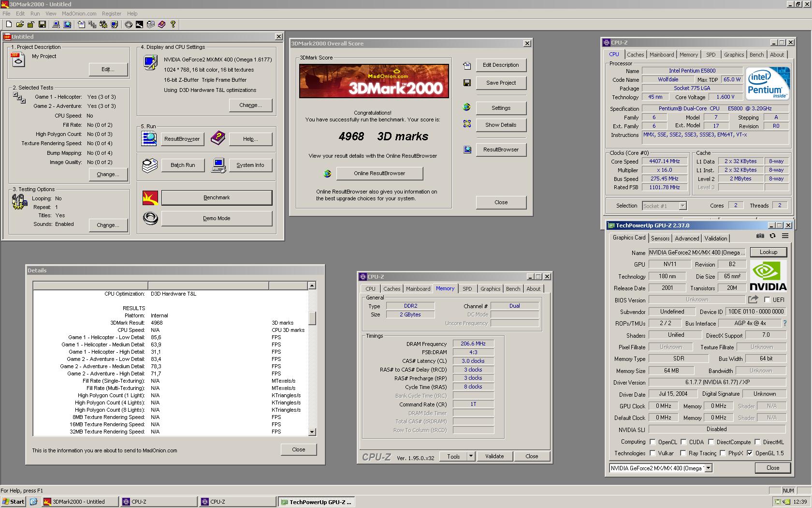Image resolution: width=812 pixels, height=508 pixels.
Task: Click the Benchmark comet toolbar icon
Action: [x=139, y=24]
